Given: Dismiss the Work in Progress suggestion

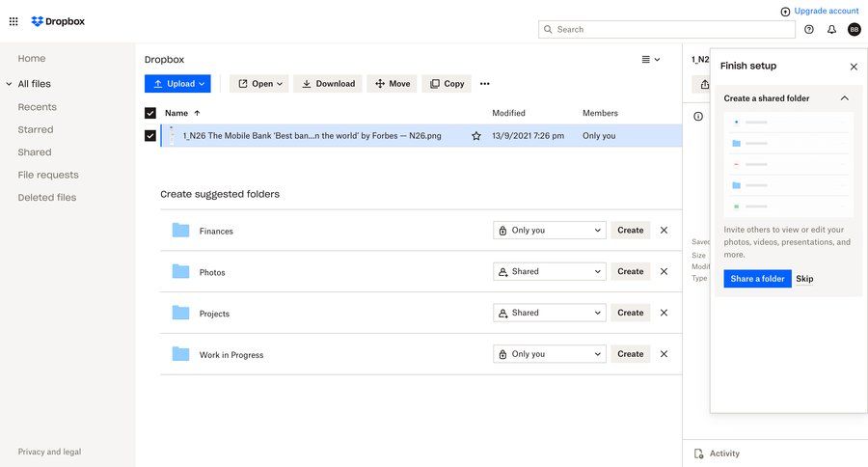Looking at the screenshot, I should click(x=664, y=354).
